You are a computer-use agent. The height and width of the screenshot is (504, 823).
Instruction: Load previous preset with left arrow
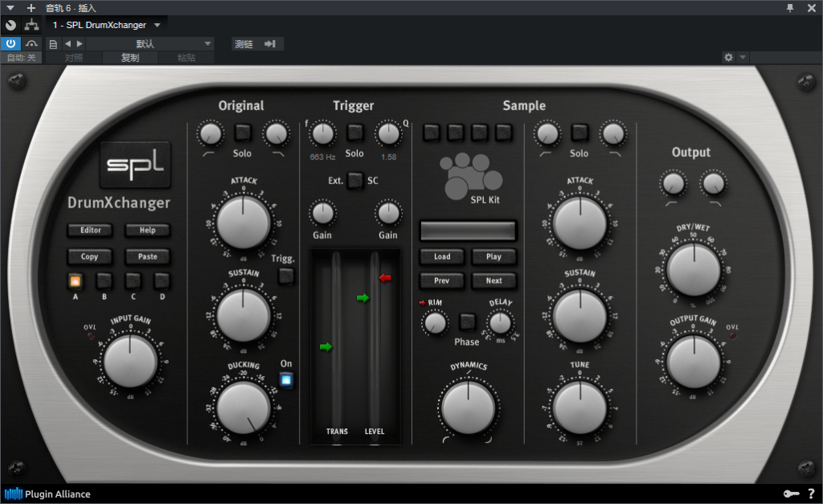pyautogui.click(x=68, y=44)
